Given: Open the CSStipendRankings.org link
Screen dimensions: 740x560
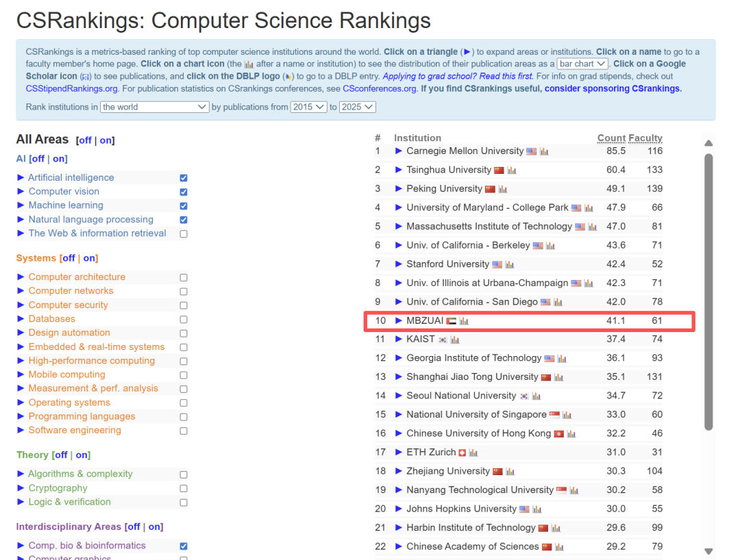Looking at the screenshot, I should click(72, 88).
